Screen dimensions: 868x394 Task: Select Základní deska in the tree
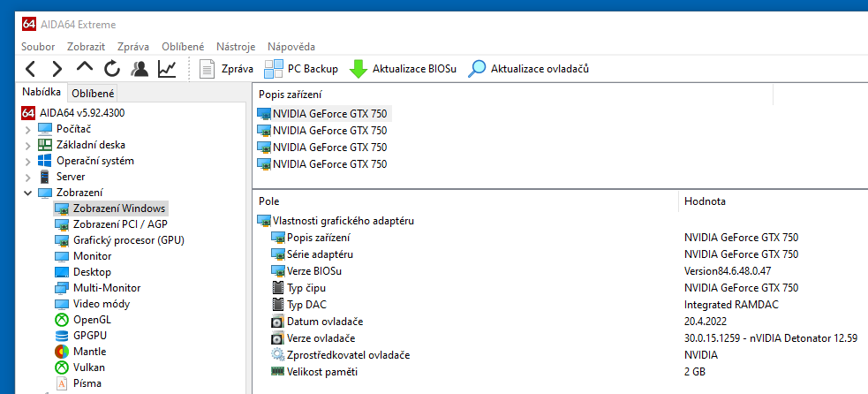81,145
